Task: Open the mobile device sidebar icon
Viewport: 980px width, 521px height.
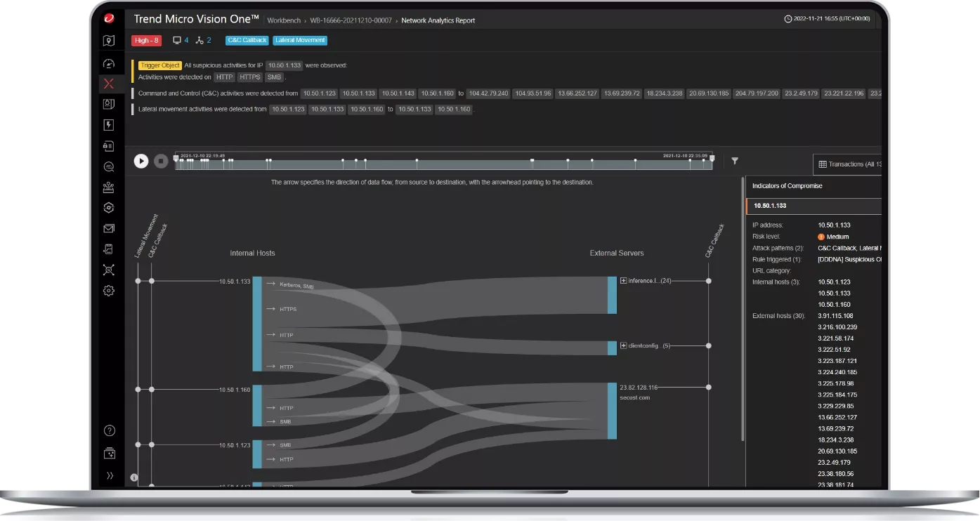Action: (x=109, y=249)
